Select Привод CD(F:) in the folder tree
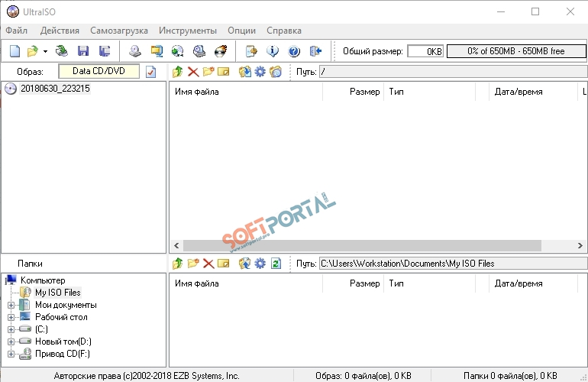The image size is (588, 382). [63, 354]
